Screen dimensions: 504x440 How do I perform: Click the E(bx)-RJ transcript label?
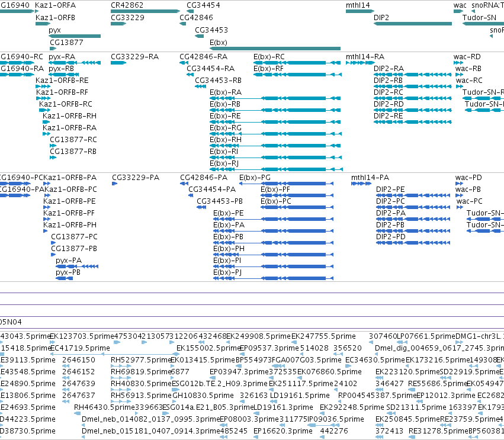224,163
